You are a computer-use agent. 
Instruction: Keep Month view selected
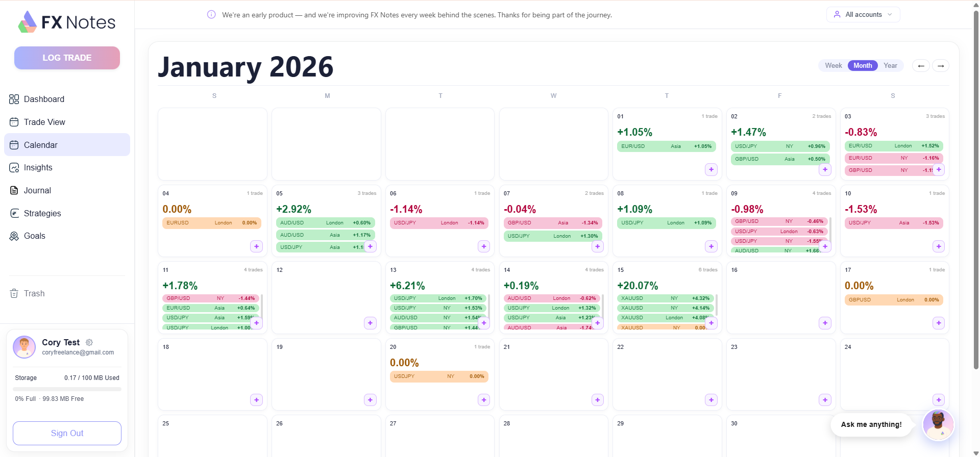pos(863,65)
